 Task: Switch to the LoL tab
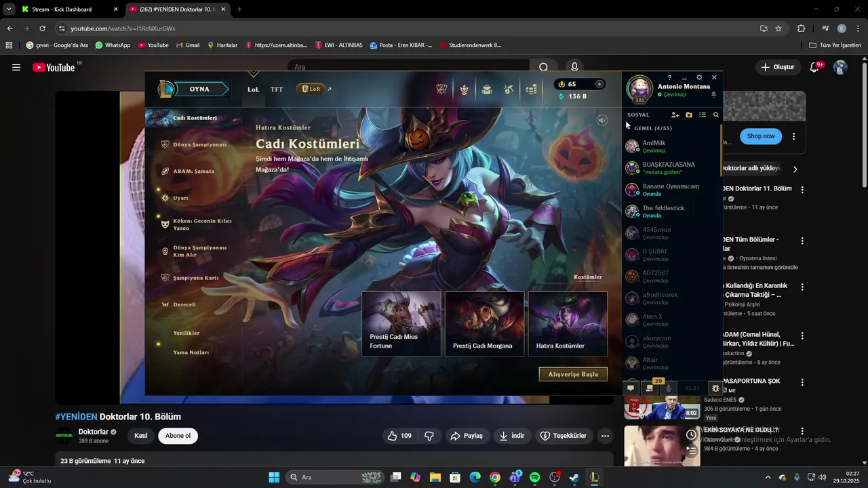tap(254, 89)
